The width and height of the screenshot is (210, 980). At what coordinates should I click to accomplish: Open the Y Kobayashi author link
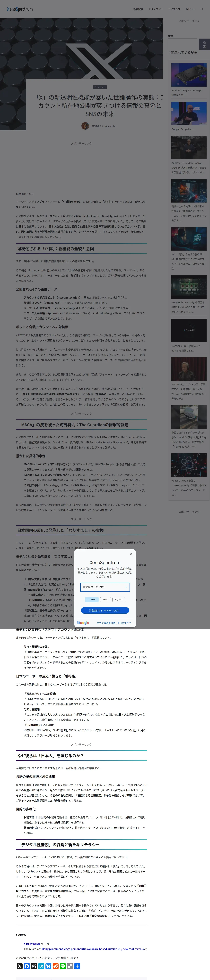[x=109, y=126]
